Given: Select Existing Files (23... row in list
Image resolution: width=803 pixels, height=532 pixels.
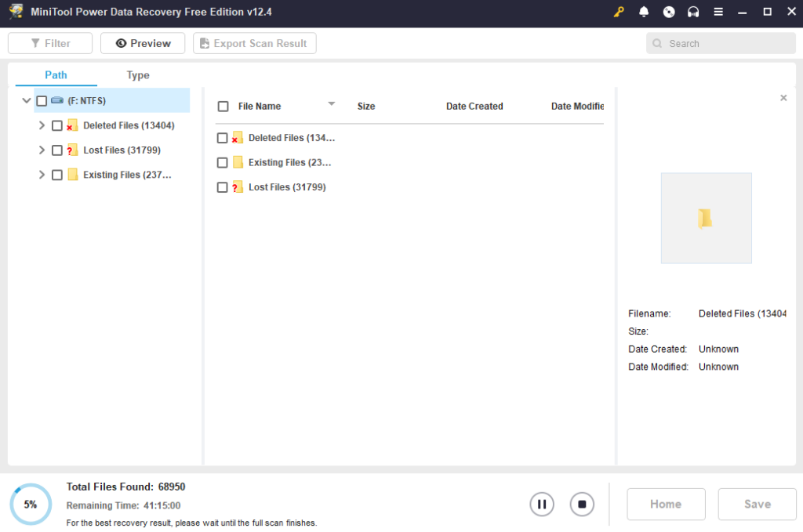Looking at the screenshot, I should (409, 162).
